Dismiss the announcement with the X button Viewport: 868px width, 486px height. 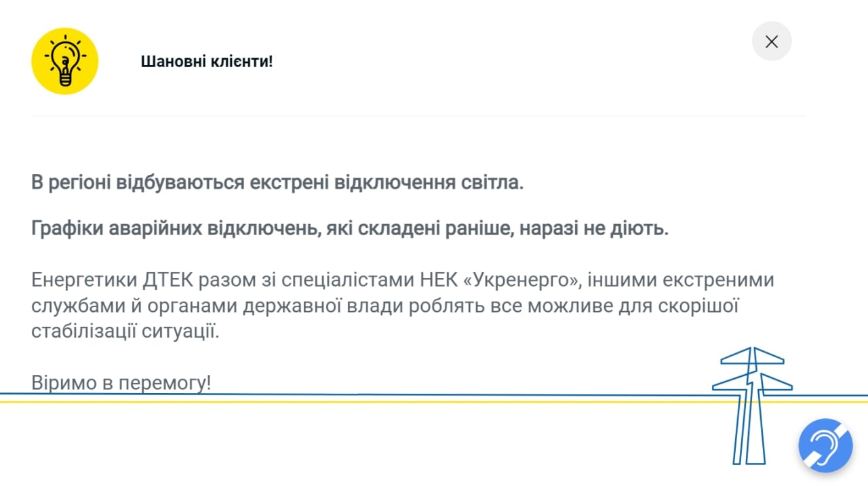pyautogui.click(x=772, y=41)
